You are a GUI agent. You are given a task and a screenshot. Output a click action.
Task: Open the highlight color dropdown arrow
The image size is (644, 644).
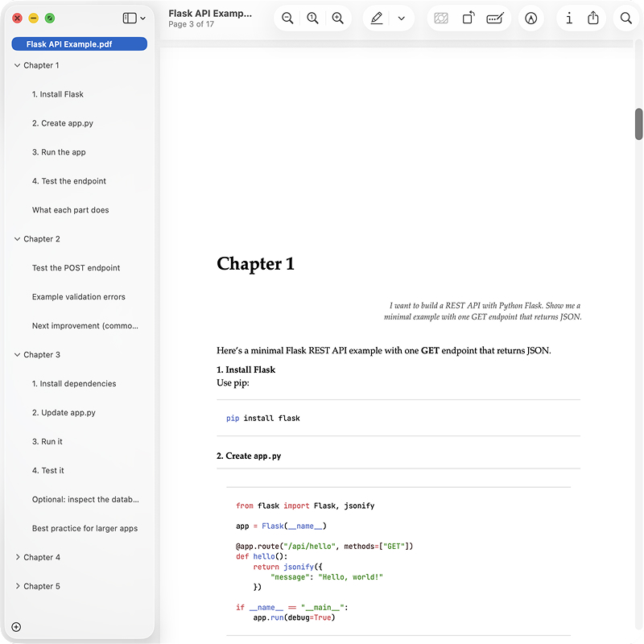pyautogui.click(x=402, y=18)
